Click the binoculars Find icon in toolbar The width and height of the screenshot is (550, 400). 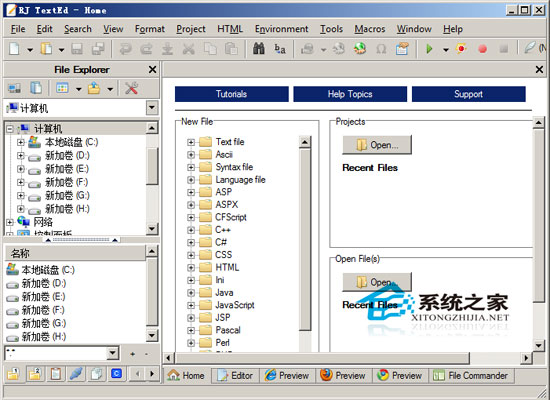pyautogui.click(x=259, y=49)
